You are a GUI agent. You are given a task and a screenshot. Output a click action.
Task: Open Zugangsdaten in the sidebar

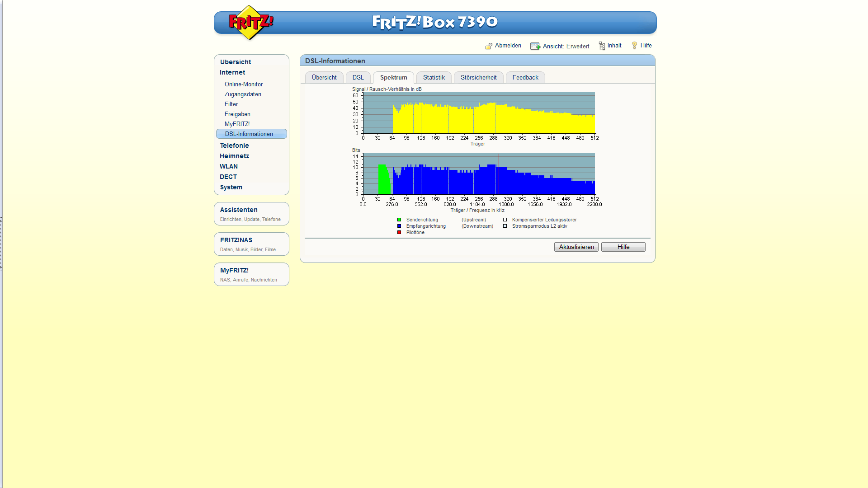click(243, 94)
